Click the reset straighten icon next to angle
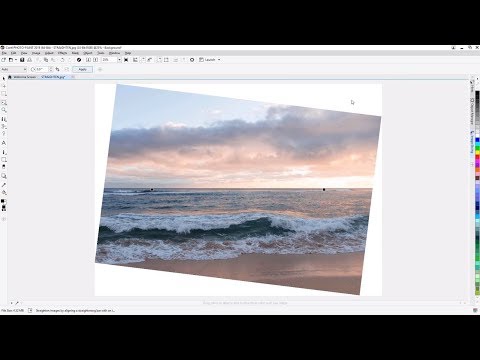Viewport: 480px width, 360px height. tap(57, 69)
